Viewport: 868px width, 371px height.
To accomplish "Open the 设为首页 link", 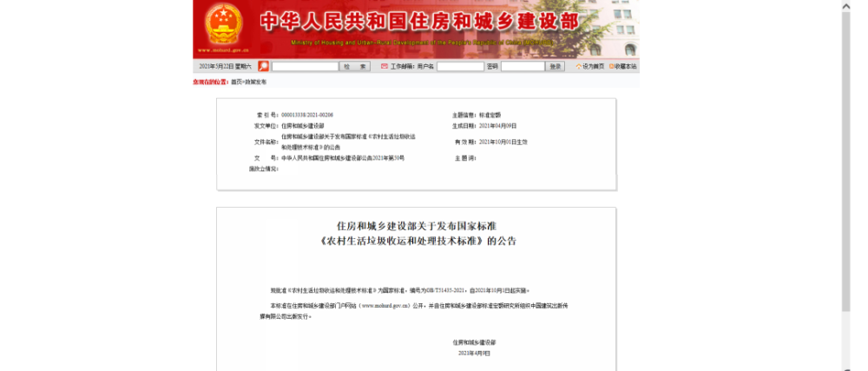I will [x=594, y=66].
